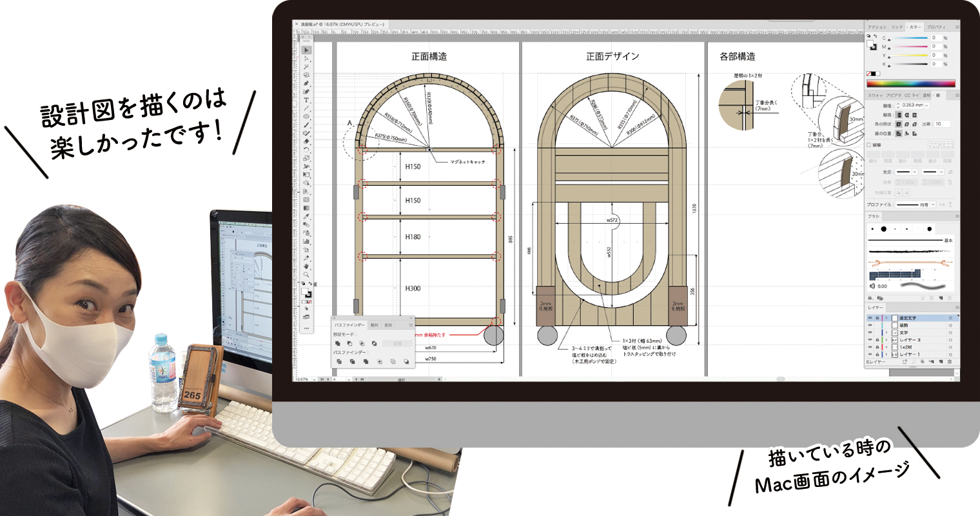Select the Magic Wand tool
Image resolution: width=980 pixels, height=516 pixels.
pyautogui.click(x=306, y=66)
